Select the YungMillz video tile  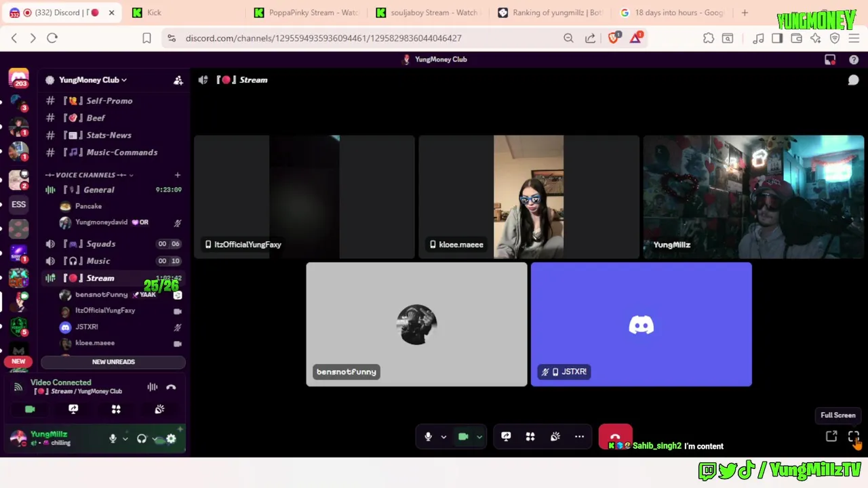(753, 197)
